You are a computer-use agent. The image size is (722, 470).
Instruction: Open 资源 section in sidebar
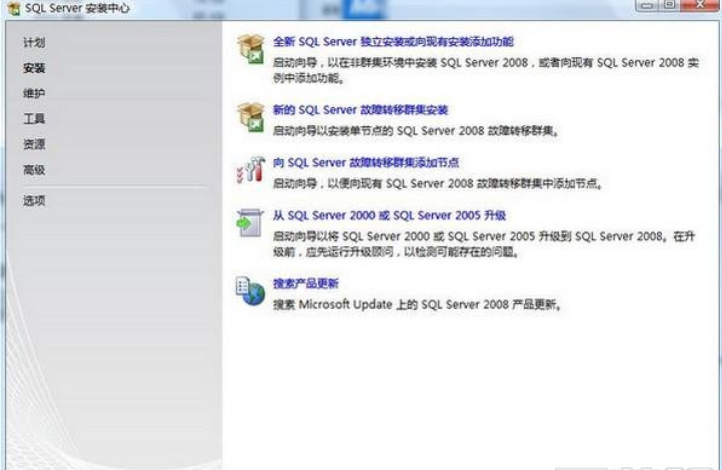coord(34,144)
